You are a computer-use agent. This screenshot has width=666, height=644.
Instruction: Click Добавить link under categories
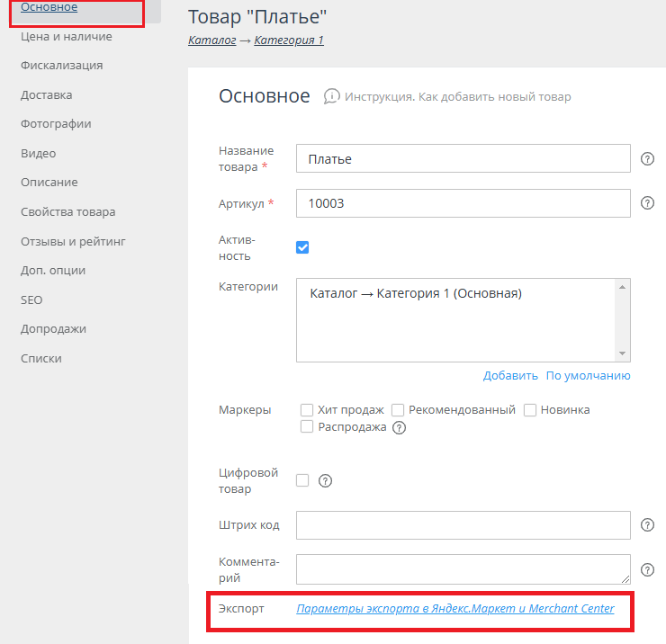(x=510, y=376)
